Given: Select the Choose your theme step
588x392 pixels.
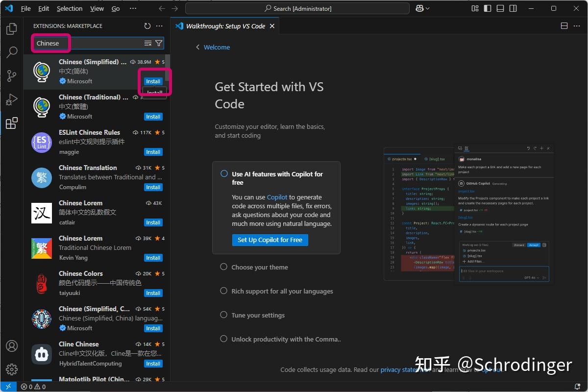Looking at the screenshot, I should (260, 267).
